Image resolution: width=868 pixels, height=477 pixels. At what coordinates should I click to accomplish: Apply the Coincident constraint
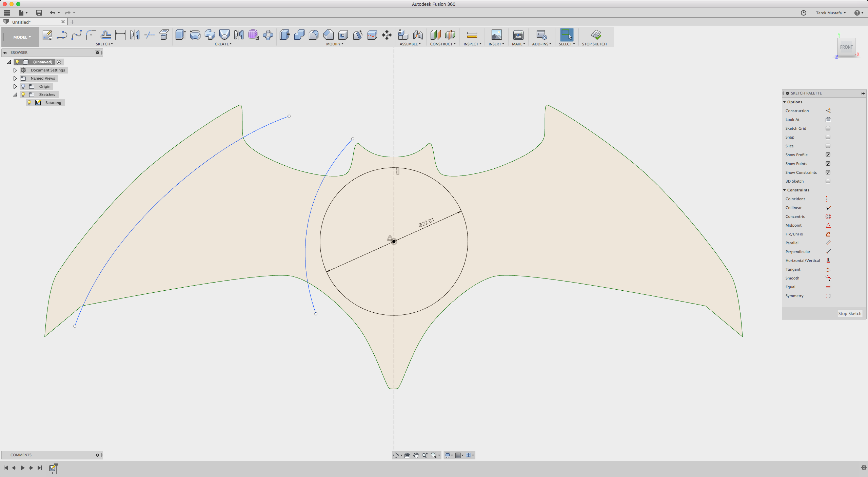pos(828,199)
